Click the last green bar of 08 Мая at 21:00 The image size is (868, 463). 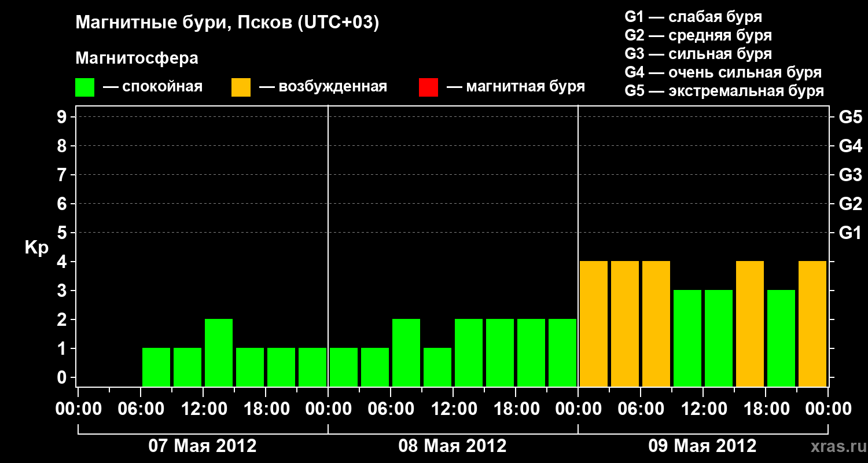point(562,352)
